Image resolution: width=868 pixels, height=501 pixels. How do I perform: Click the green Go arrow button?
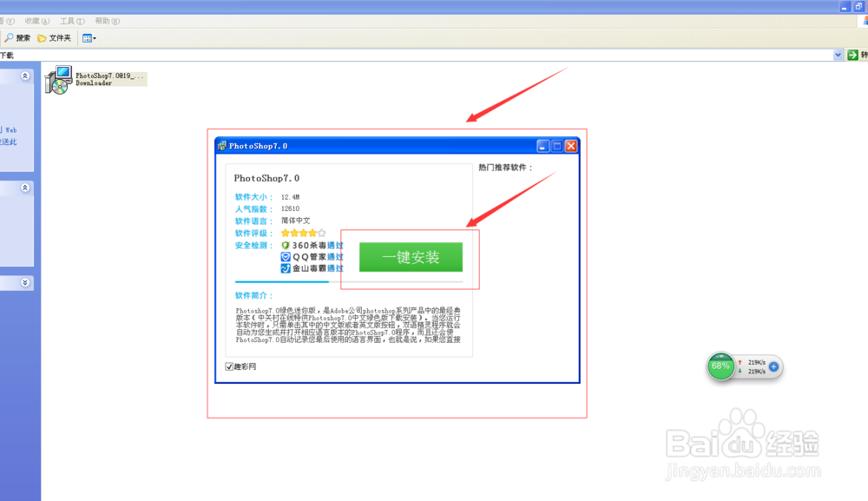[x=852, y=55]
